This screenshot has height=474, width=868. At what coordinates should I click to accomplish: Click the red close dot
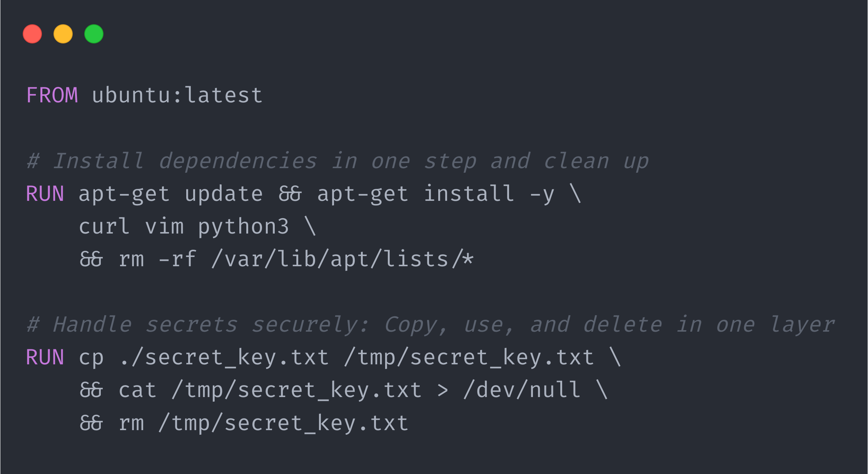(32, 34)
